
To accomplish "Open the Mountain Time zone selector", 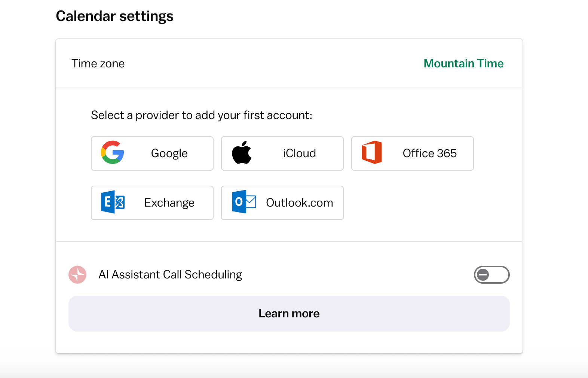I will [x=463, y=63].
